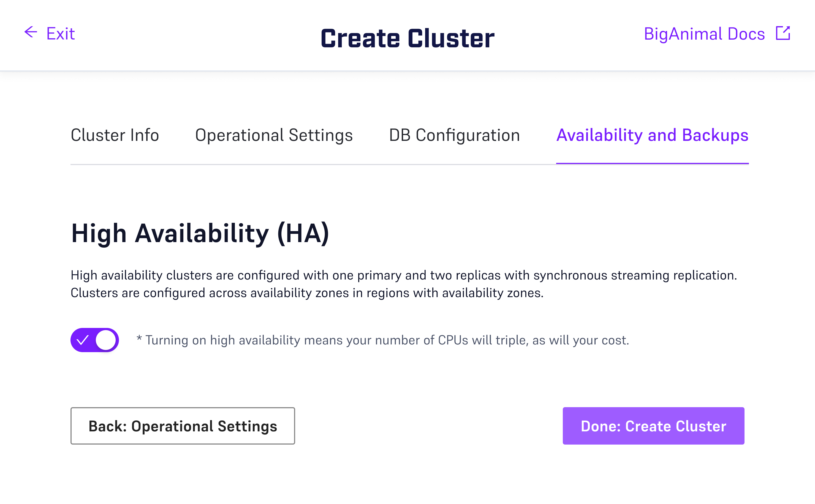Click the checkmark inside the HA toggle

click(82, 340)
